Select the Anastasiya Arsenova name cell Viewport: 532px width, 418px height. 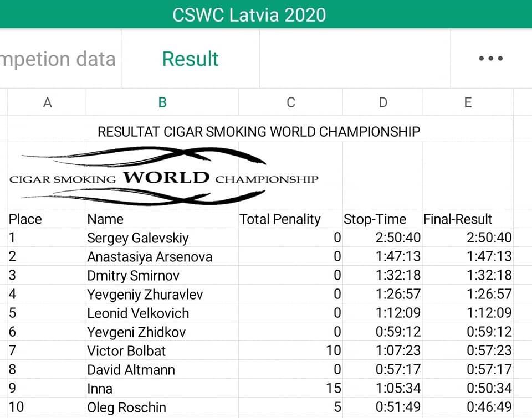pyautogui.click(x=162, y=256)
